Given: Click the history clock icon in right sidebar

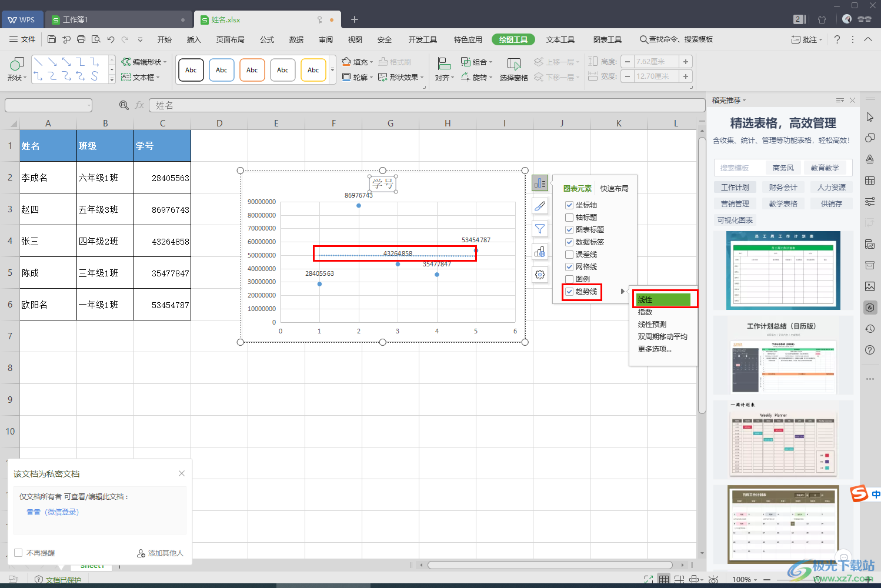Looking at the screenshot, I should [x=870, y=329].
